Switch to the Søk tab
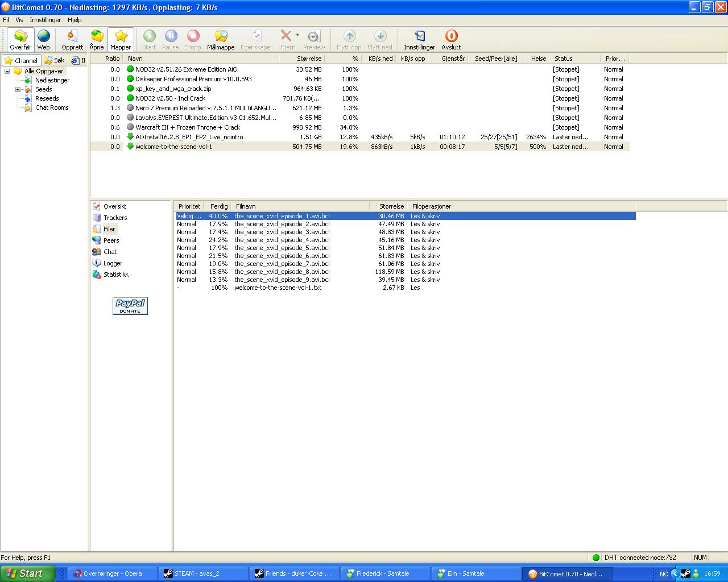This screenshot has width=728, height=582. click(55, 60)
